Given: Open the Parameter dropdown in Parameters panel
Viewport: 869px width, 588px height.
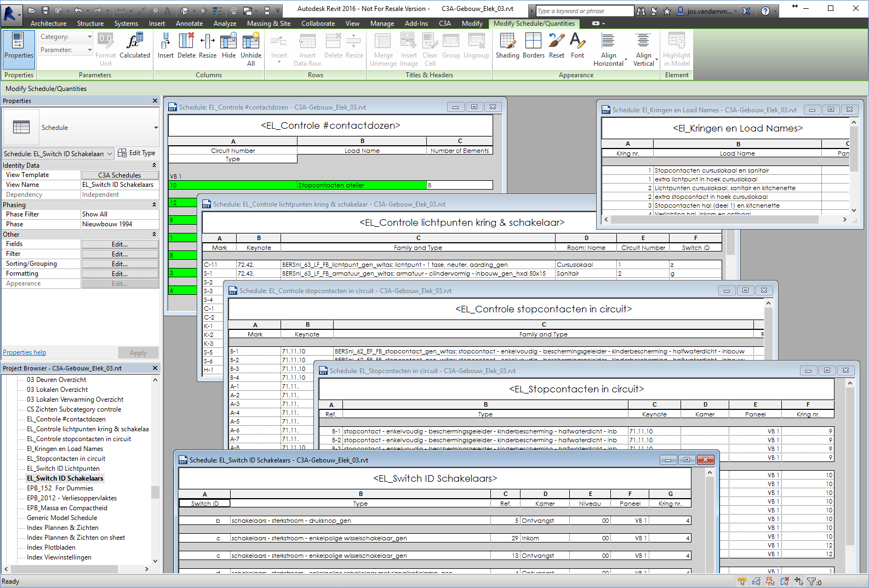Looking at the screenshot, I should 66,50.
